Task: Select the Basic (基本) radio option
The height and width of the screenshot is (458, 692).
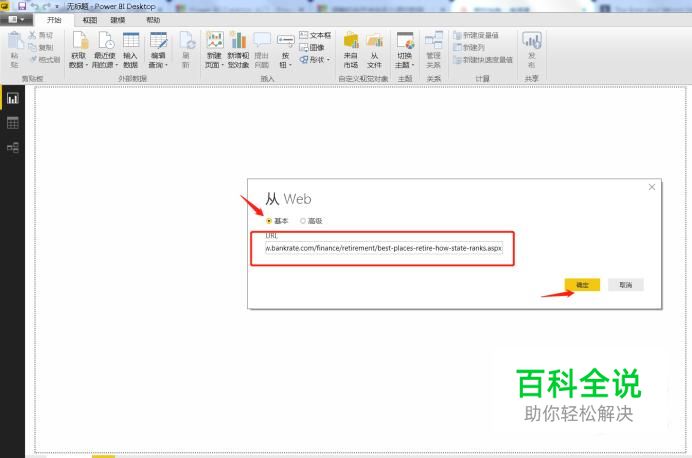Action: pyautogui.click(x=269, y=221)
